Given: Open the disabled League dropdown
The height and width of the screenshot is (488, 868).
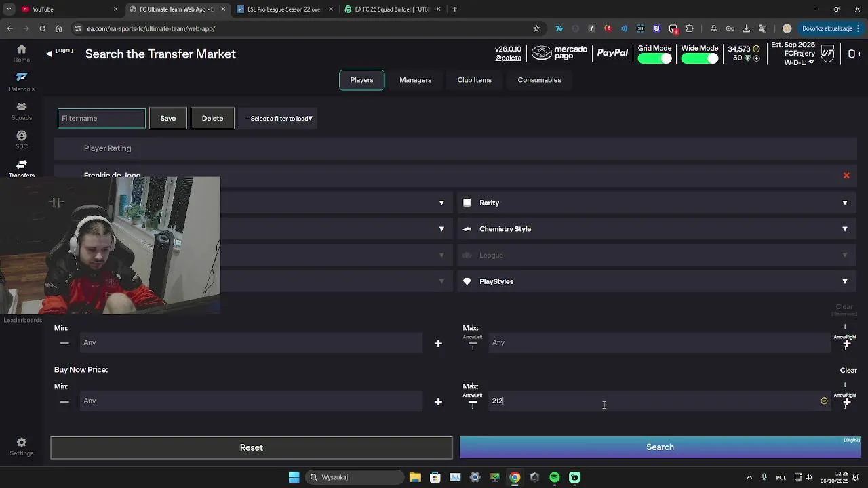Looking at the screenshot, I should pos(657,255).
